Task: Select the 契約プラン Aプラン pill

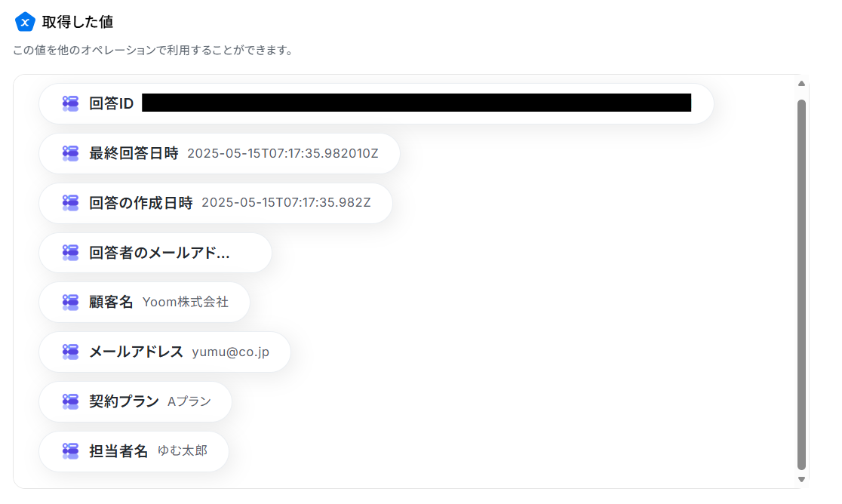Action: tap(135, 401)
